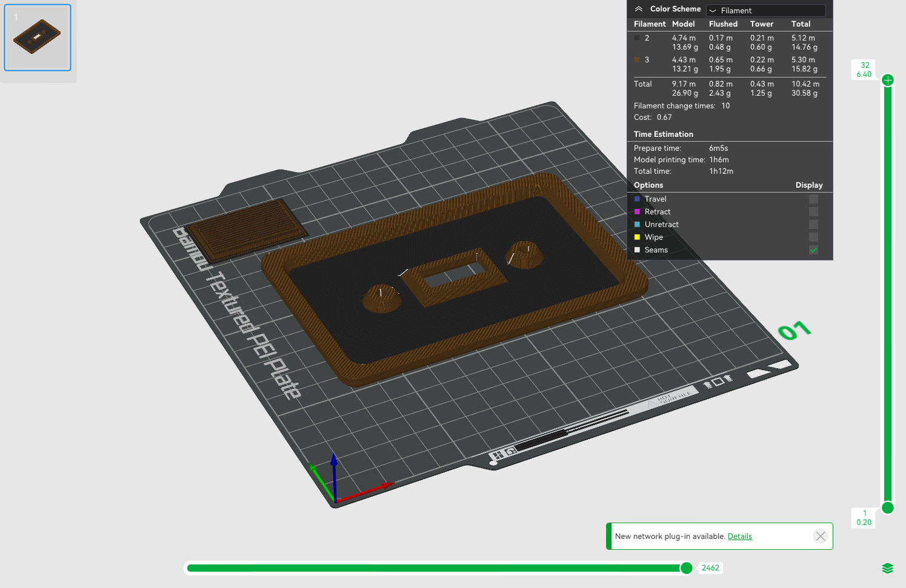Turn off Seams display checkbox
This screenshot has width=906, height=588.
point(813,250)
